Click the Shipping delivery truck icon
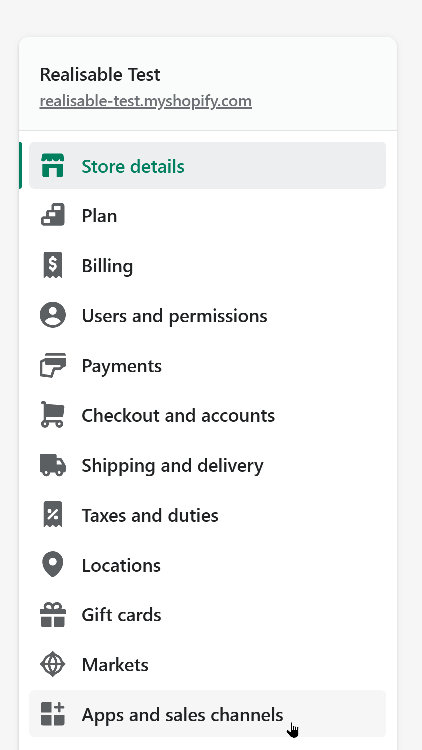This screenshot has height=750, width=422. click(x=53, y=465)
